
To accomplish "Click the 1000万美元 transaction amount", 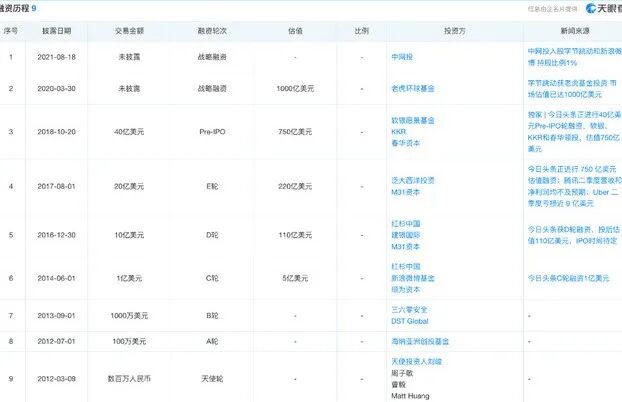I will [129, 315].
